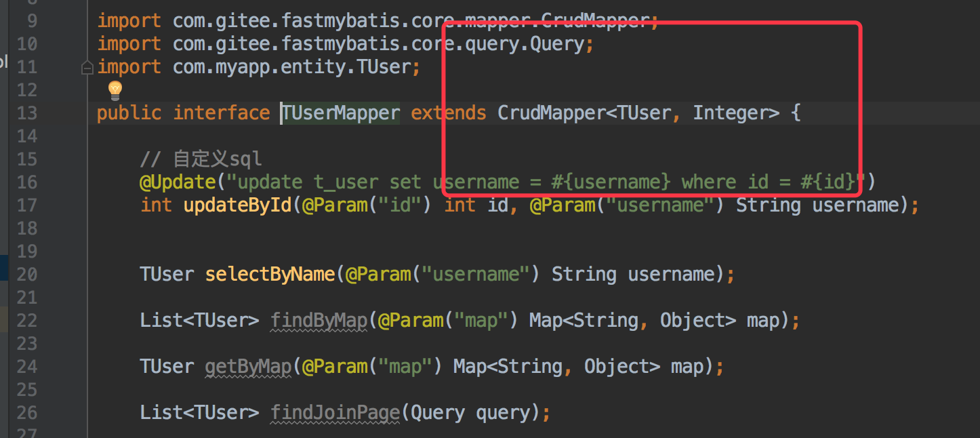Click the @Param("id") annotation
This screenshot has height=438, width=980.
click(x=367, y=205)
